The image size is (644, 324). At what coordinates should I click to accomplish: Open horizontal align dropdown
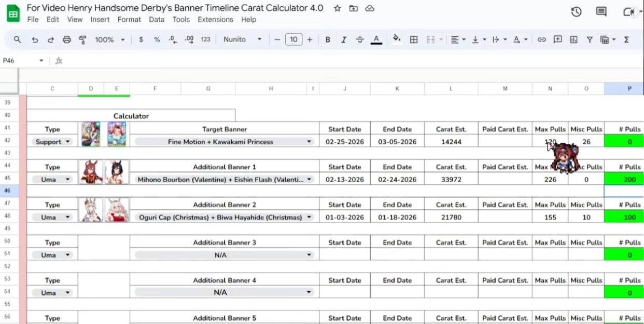pos(457,39)
